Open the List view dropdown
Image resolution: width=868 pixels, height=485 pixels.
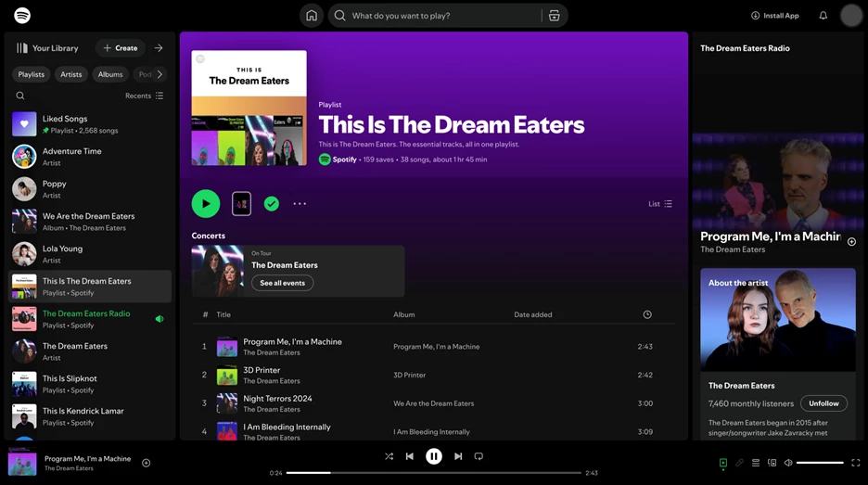point(660,204)
